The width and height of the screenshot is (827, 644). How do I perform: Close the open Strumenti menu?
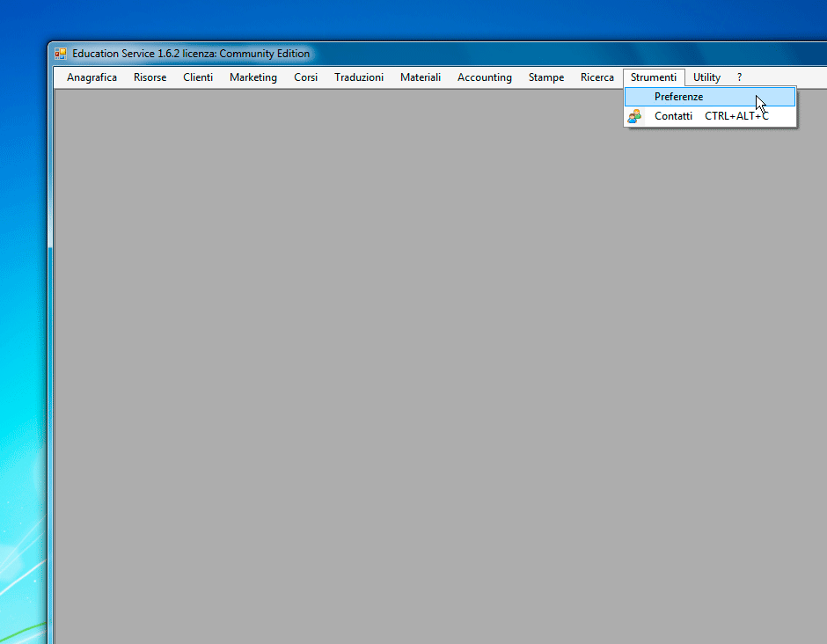tap(654, 77)
